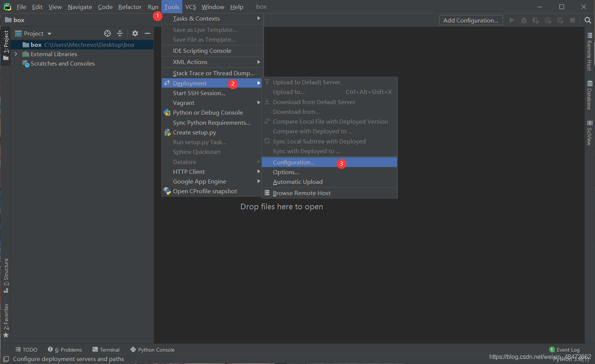This screenshot has width=595, height=364.
Task: Hide the Project panel with minus icon
Action: [x=148, y=33]
